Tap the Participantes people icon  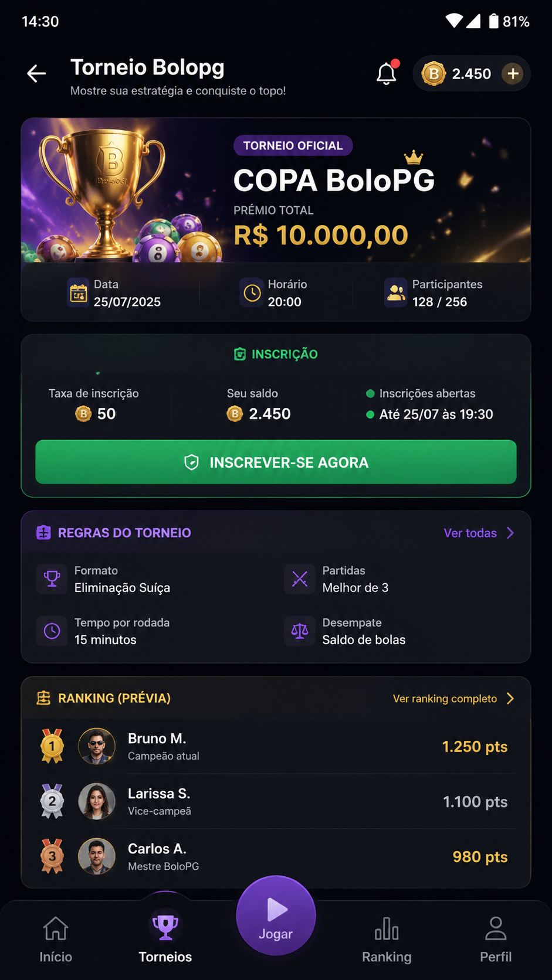[396, 292]
